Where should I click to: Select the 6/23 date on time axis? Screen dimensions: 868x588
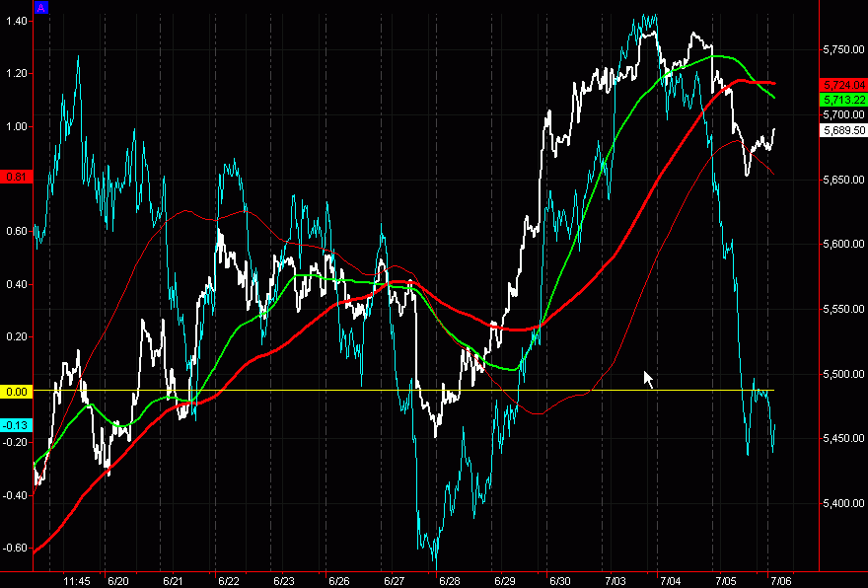click(284, 581)
